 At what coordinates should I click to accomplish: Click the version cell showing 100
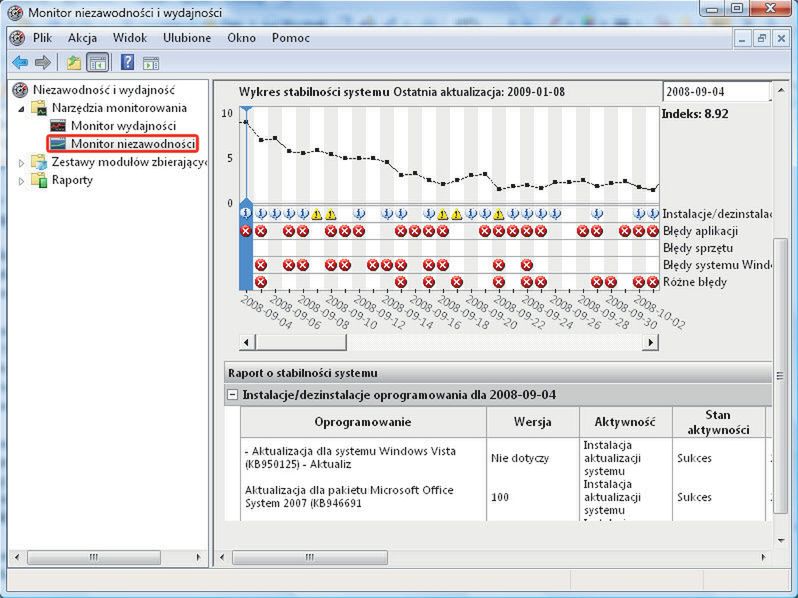(x=500, y=497)
